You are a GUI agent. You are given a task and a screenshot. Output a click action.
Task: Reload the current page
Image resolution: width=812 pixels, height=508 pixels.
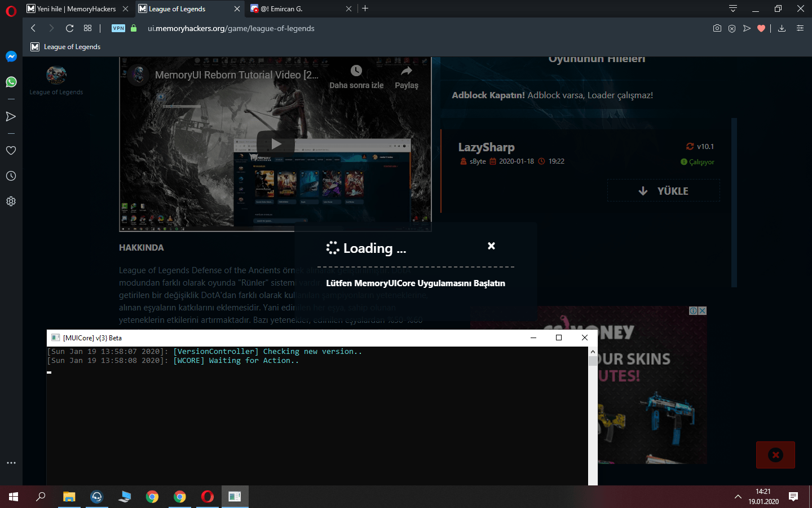(70, 28)
